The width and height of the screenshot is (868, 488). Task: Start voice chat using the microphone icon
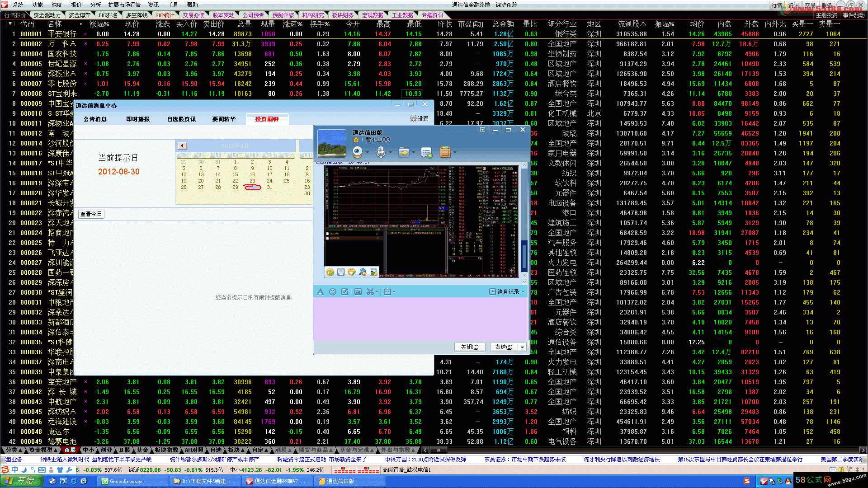pyautogui.click(x=381, y=152)
